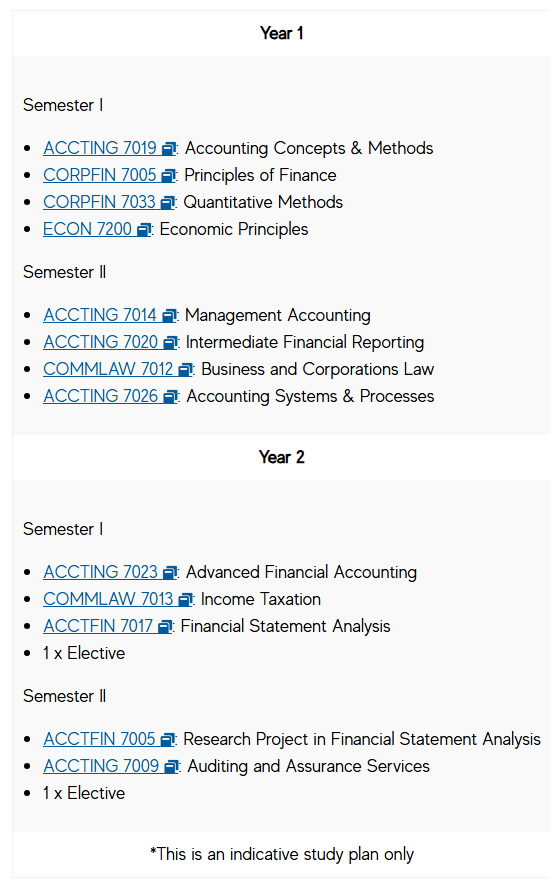Open the COMMLAW 7012 course link
The height and width of the screenshot is (885, 550).
point(118,369)
